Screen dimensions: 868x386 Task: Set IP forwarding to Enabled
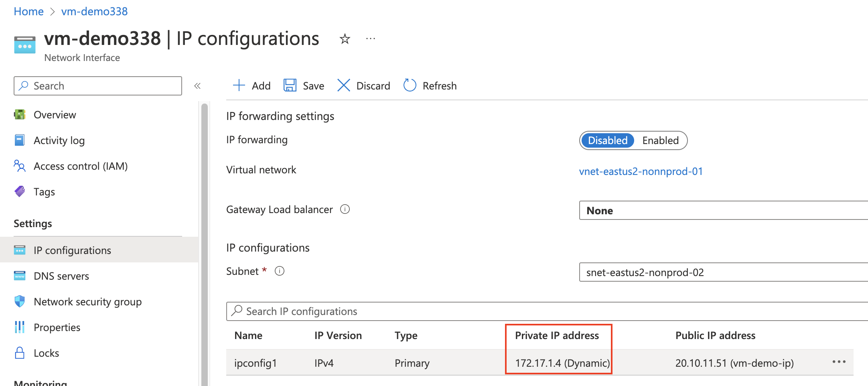click(660, 140)
